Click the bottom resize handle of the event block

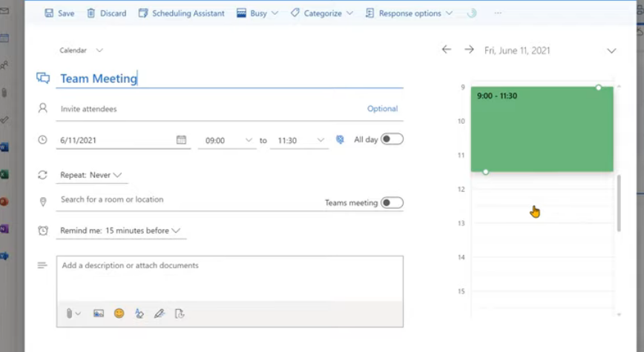point(485,172)
